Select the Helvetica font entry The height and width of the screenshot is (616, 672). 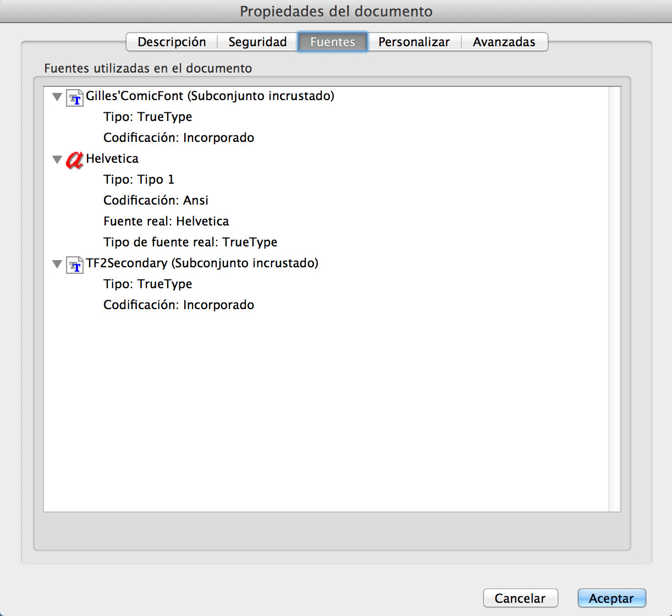(x=112, y=158)
